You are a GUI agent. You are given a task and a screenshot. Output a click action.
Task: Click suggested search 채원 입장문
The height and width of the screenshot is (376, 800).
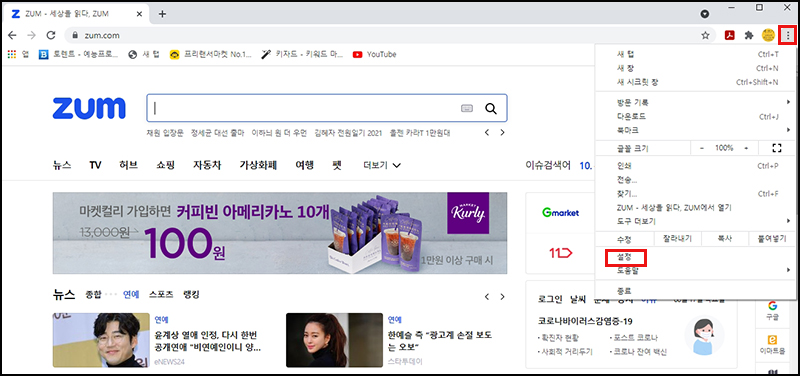165,133
